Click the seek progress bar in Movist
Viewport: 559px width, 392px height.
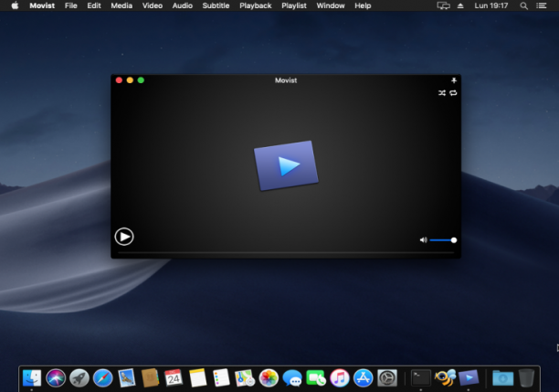286,252
